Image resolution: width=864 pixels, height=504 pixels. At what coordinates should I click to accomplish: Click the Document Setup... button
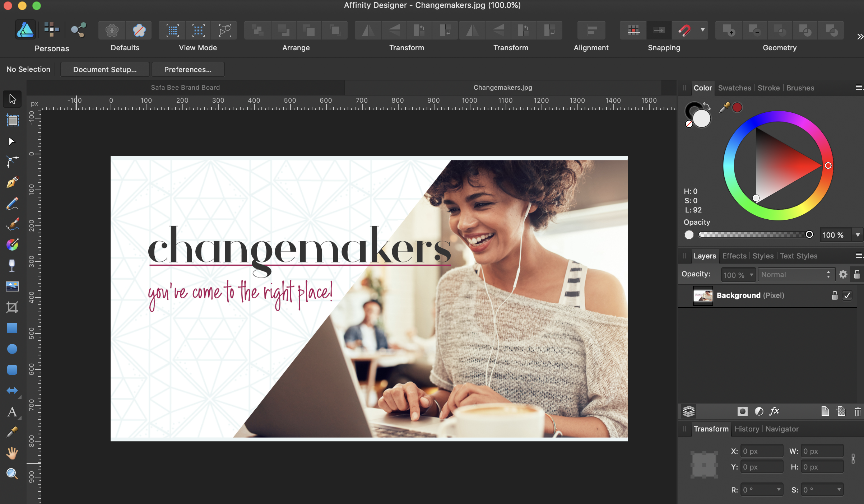tap(105, 70)
